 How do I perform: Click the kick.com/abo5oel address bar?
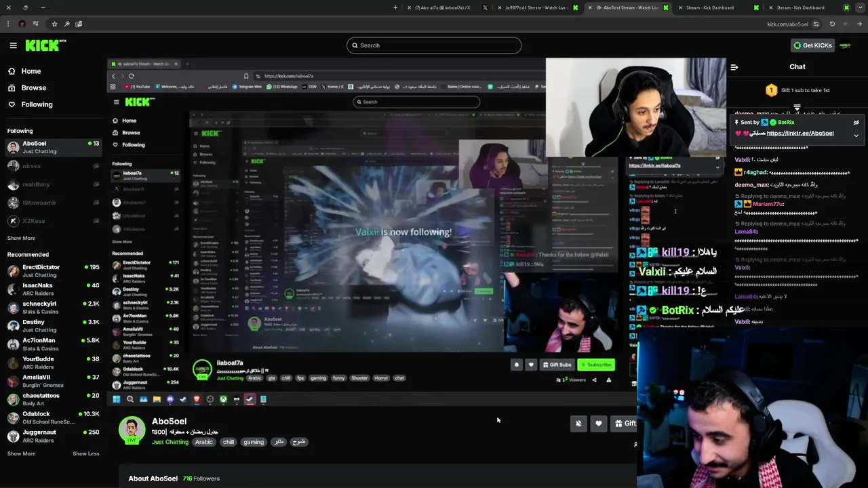(x=787, y=24)
